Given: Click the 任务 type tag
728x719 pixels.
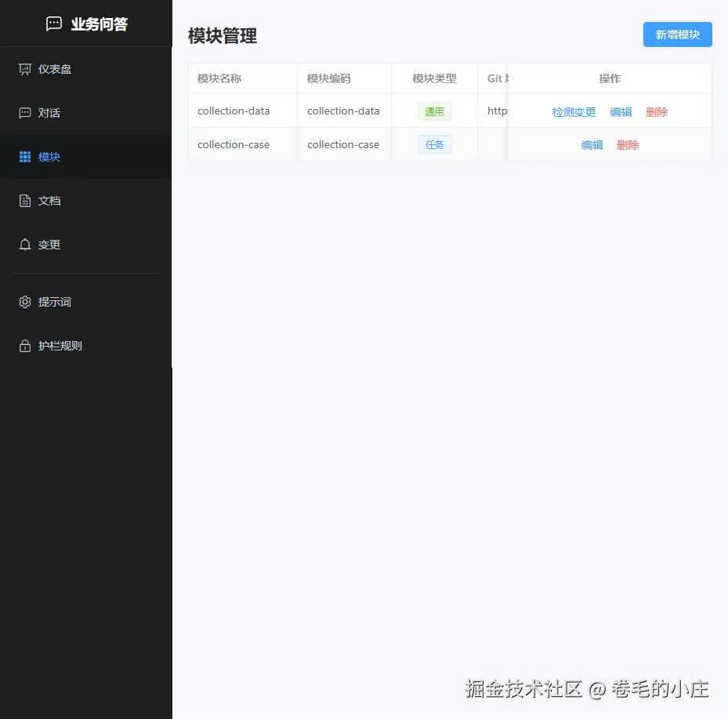Looking at the screenshot, I should tap(435, 144).
